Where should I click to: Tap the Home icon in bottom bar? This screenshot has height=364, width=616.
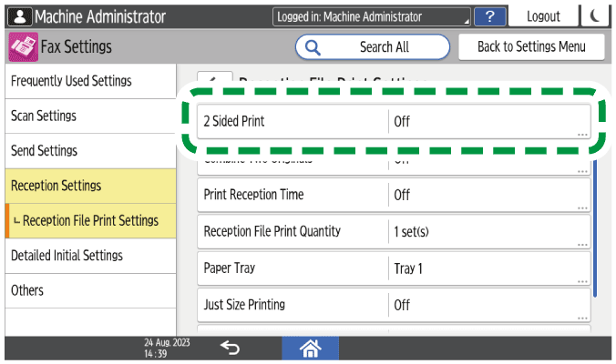(x=308, y=348)
